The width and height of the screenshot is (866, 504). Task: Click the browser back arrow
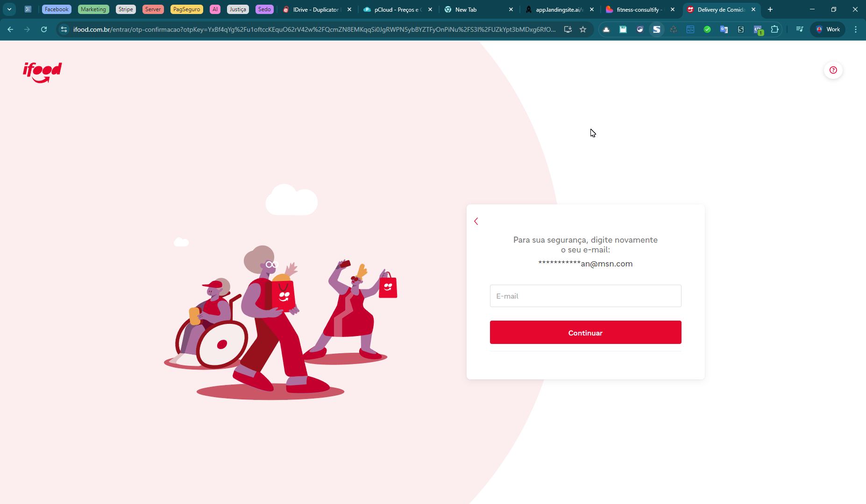10,29
